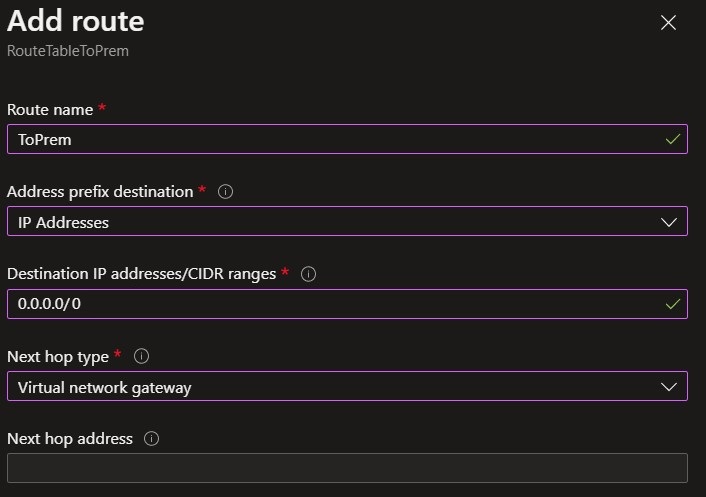Click green checkmark in Route name field
Viewport: 706px width, 497px height.
tap(673, 139)
